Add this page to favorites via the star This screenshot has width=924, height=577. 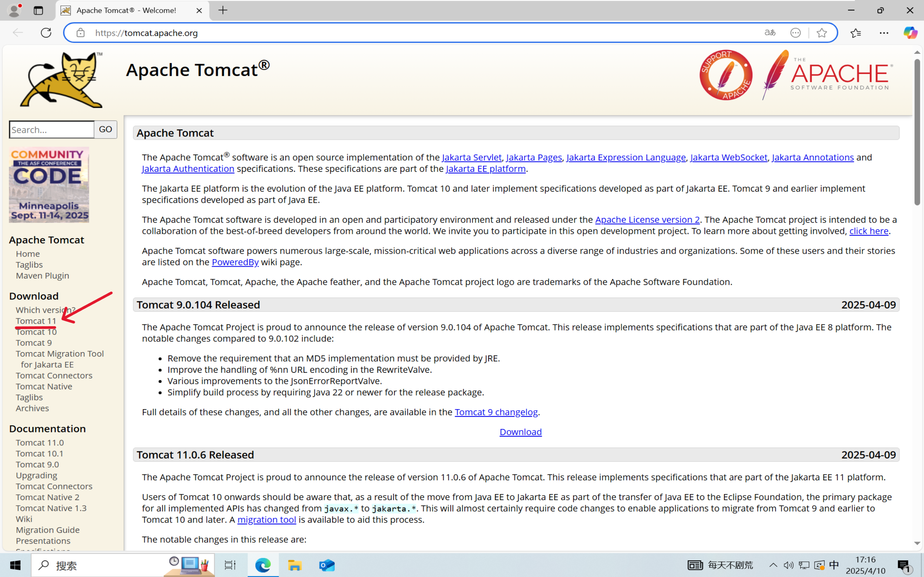tap(822, 32)
